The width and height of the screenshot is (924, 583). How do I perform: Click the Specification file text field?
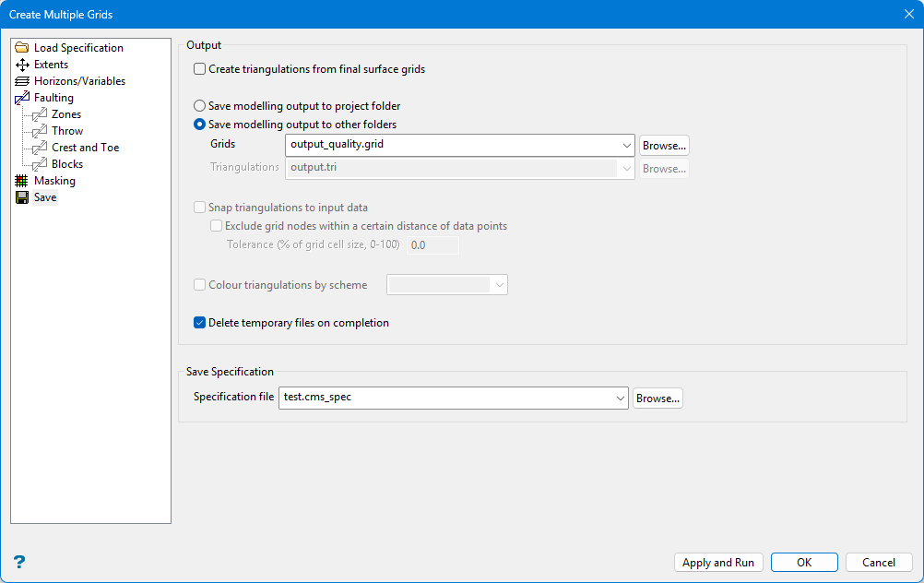pyautogui.click(x=444, y=399)
